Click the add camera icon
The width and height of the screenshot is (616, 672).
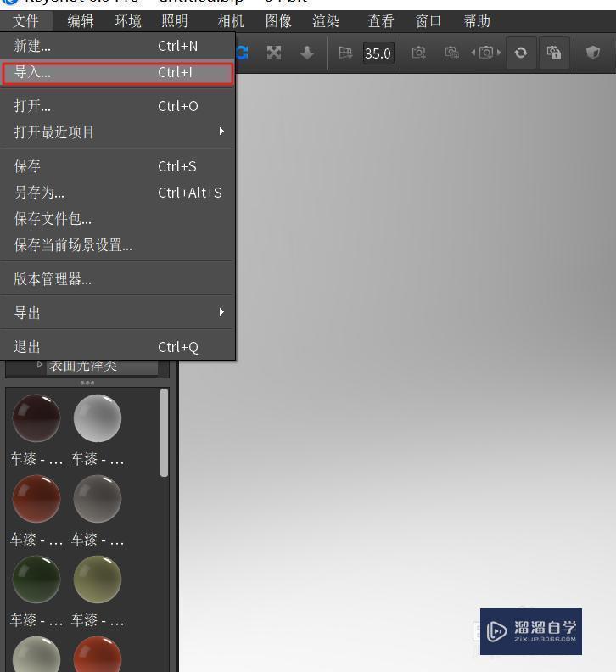coord(419,53)
